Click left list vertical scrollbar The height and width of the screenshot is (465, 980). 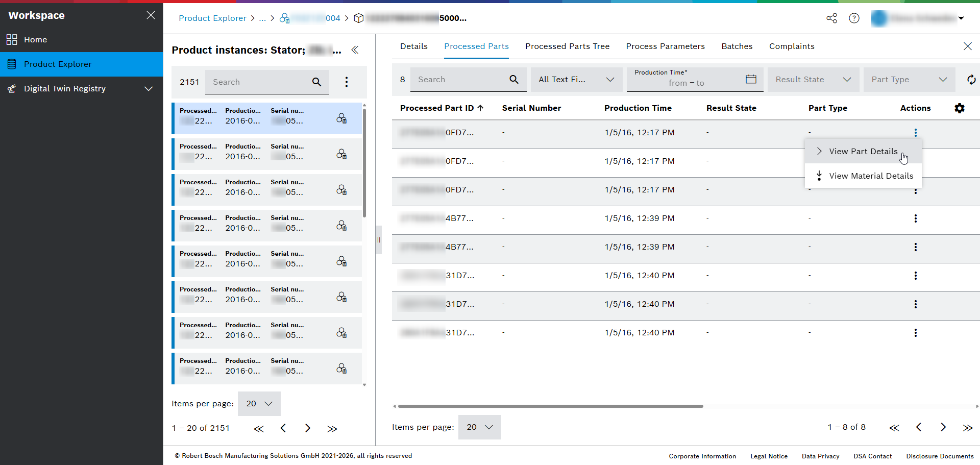tap(364, 163)
